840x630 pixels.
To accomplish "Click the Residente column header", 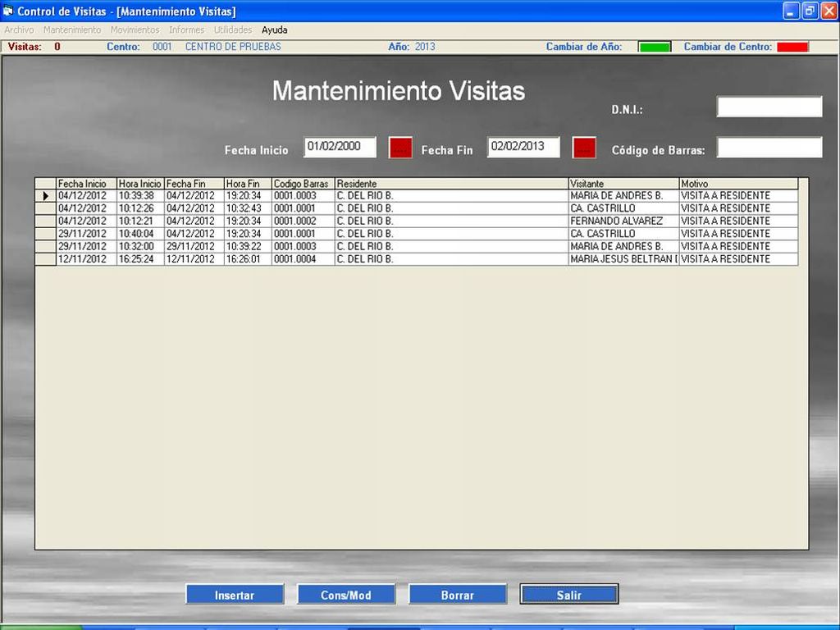I will tap(450, 184).
